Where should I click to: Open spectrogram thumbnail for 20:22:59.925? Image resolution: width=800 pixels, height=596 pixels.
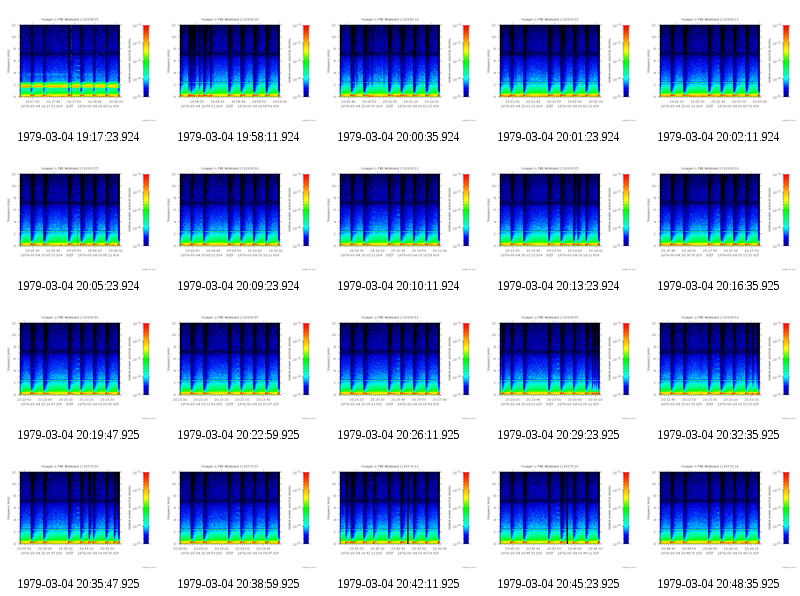[x=240, y=367]
